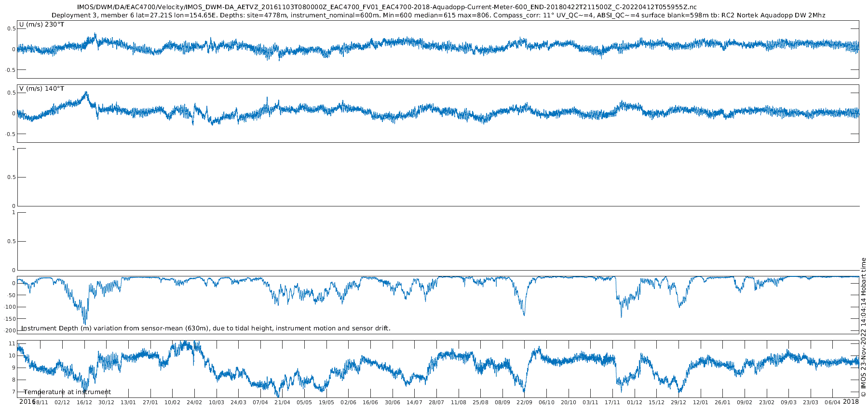Click the 'Instrument Depth (m) variation' caption

coord(206,328)
